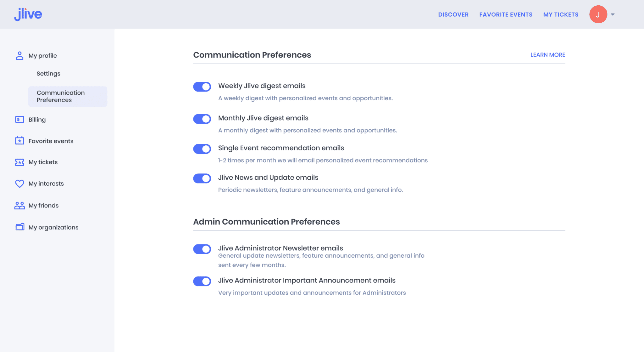The width and height of the screenshot is (644, 352).
Task: Click 'Periodic newsletters, feature announcements' description
Action: [310, 190]
